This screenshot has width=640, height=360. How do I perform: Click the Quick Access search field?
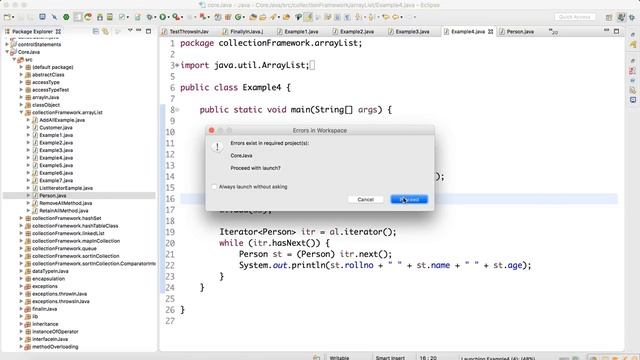coord(575,17)
